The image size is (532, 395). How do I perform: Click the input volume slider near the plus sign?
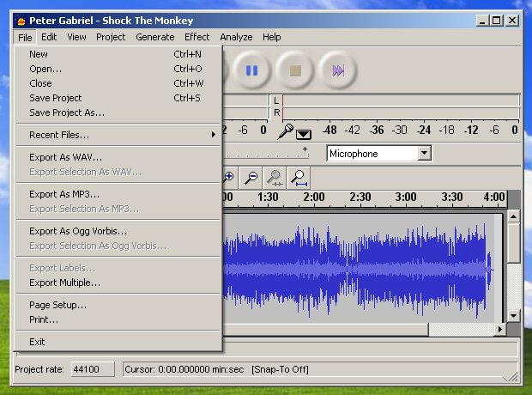point(266,155)
